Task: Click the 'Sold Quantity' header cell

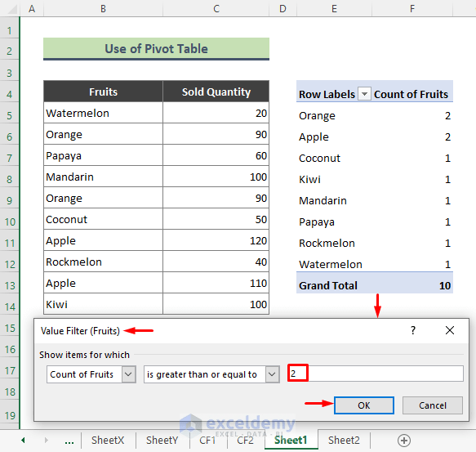Action: click(x=216, y=92)
